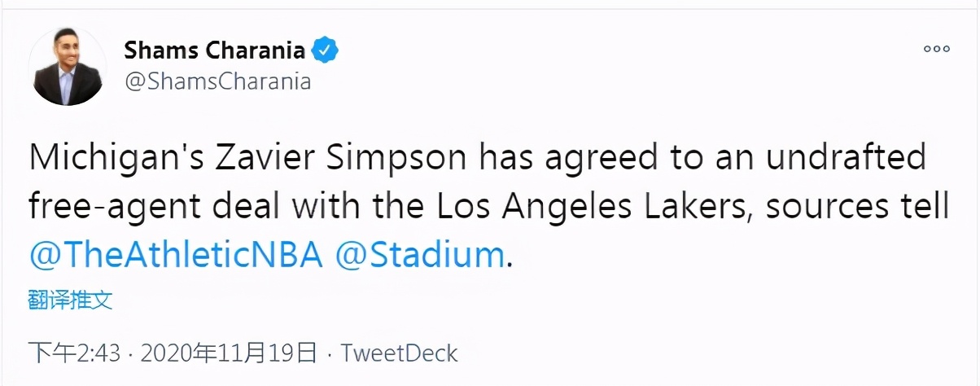Click 翻译推文 to translate the tweet
This screenshot has width=980, height=386.
[x=70, y=300]
